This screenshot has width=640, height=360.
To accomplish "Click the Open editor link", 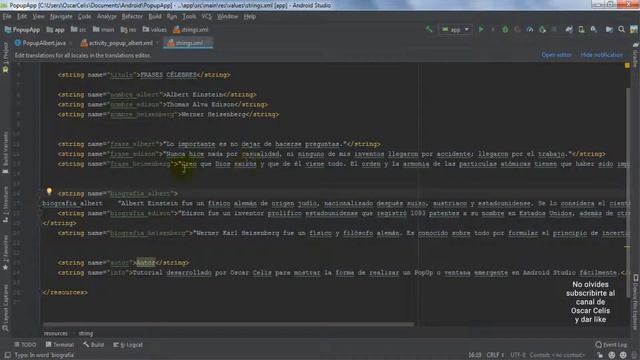I will (x=556, y=55).
